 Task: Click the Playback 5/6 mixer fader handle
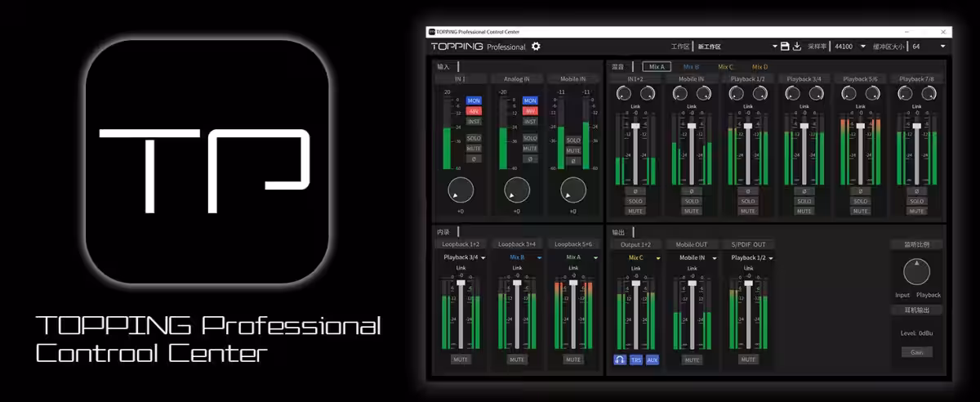(x=860, y=126)
